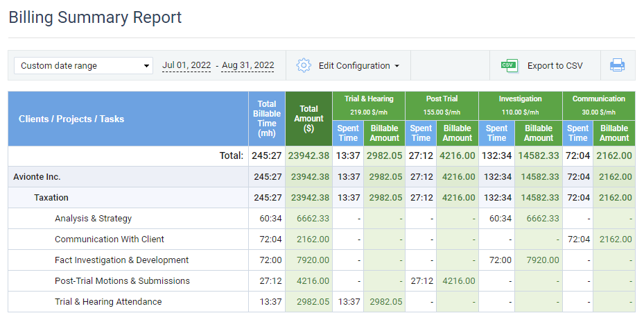Screen dimensions: 644x320
Task: Click the gear icon beside Edit Configuration
Action: pos(304,66)
